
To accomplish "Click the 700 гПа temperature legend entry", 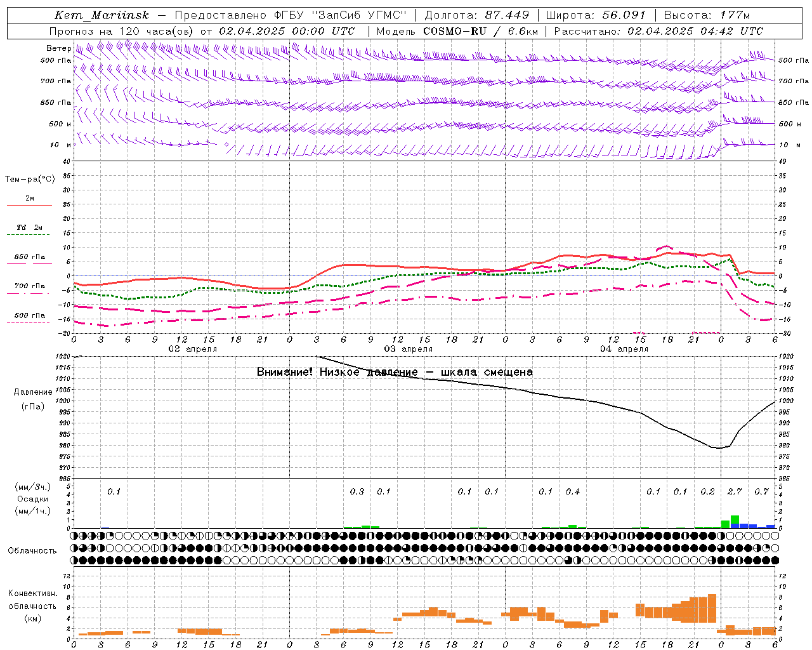I will point(29,286).
